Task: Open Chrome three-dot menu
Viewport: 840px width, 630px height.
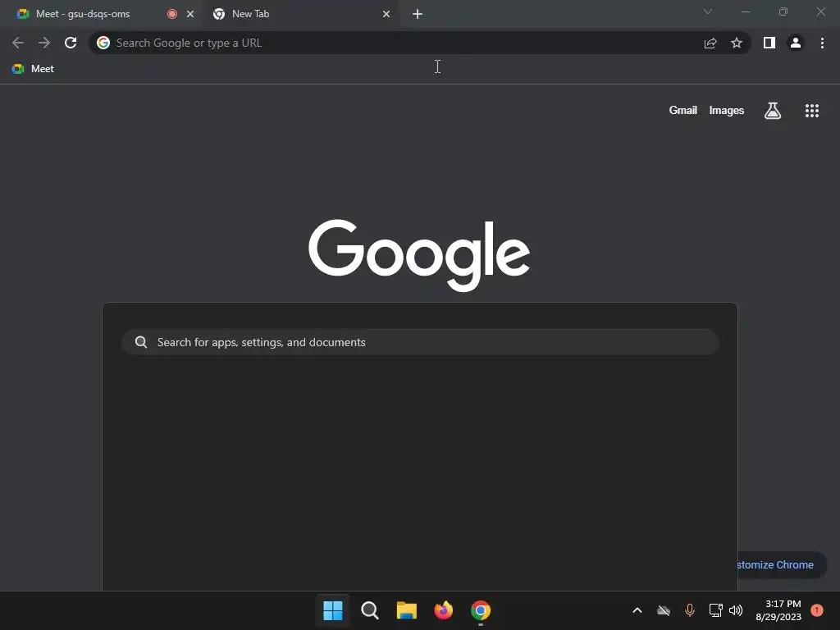Action: click(x=822, y=43)
